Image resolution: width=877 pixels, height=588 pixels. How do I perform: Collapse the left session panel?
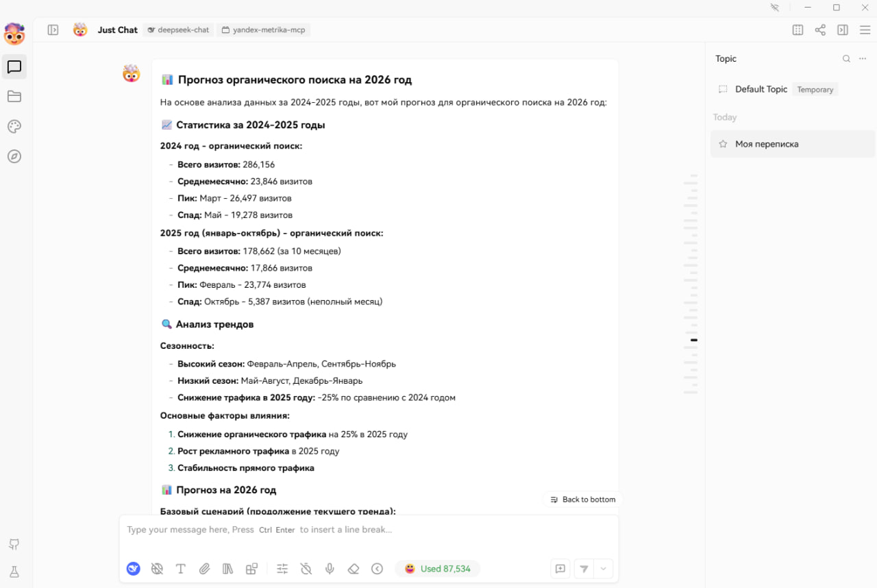click(53, 30)
